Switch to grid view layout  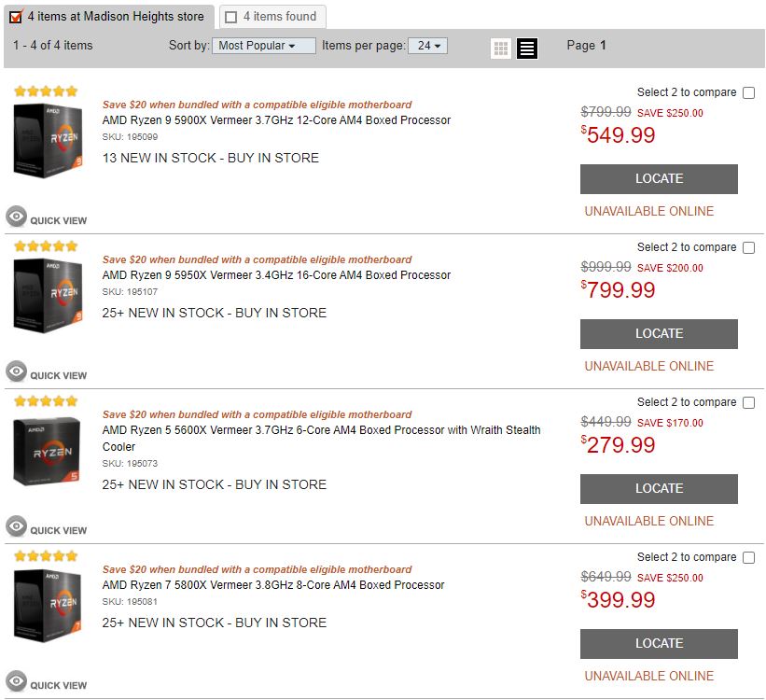pyautogui.click(x=501, y=49)
